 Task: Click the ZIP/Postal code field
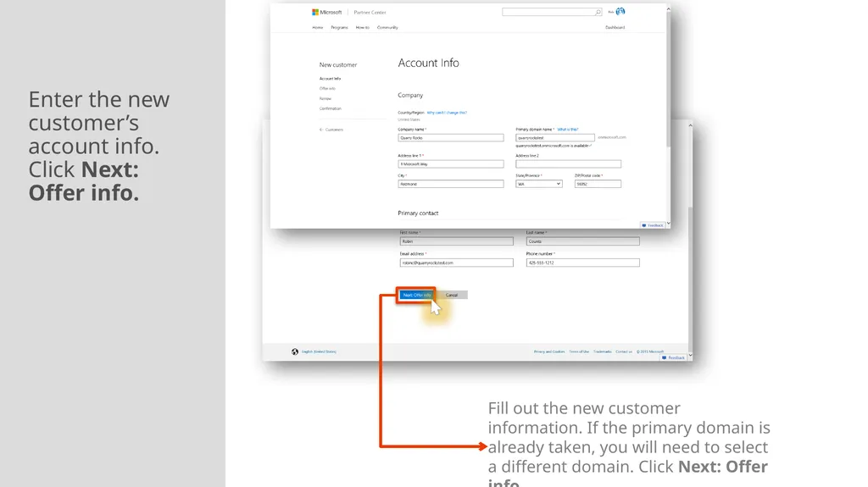click(598, 184)
